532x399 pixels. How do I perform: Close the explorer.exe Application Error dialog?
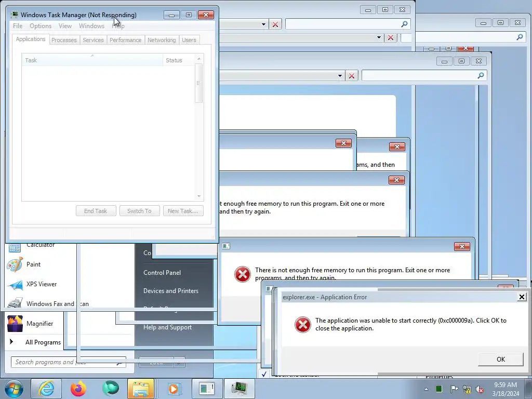pyautogui.click(x=522, y=297)
